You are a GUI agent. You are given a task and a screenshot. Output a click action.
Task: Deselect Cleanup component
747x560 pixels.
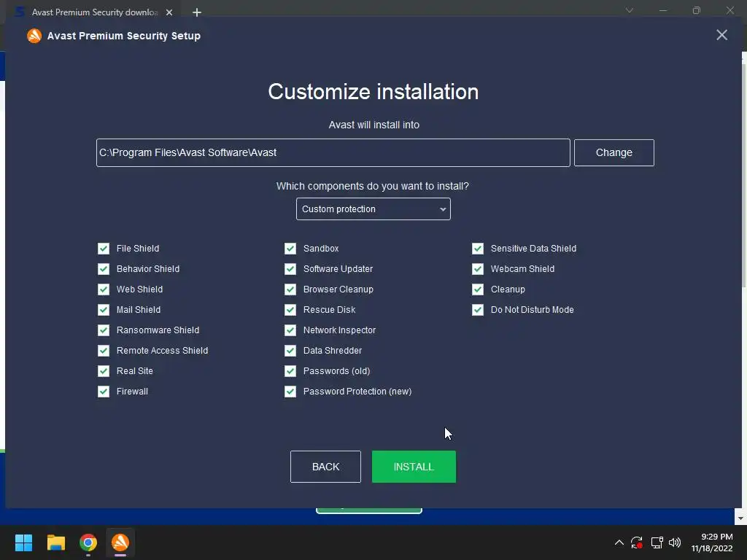pos(478,289)
